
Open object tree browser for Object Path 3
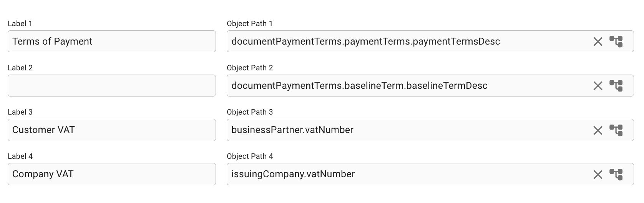coord(616,130)
